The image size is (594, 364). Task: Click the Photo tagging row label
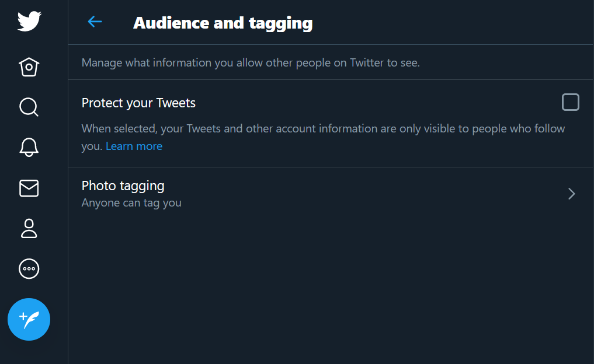(123, 185)
